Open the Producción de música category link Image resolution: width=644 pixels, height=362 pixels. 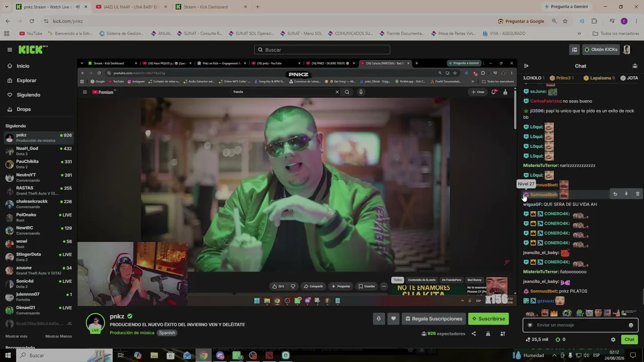click(x=132, y=333)
